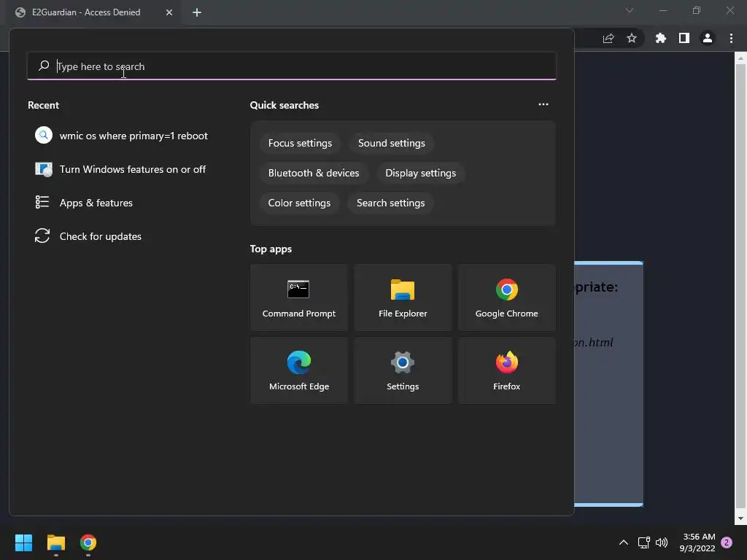Screen dimensions: 747x560
Task: Open the volume control in system tray
Action: point(662,542)
